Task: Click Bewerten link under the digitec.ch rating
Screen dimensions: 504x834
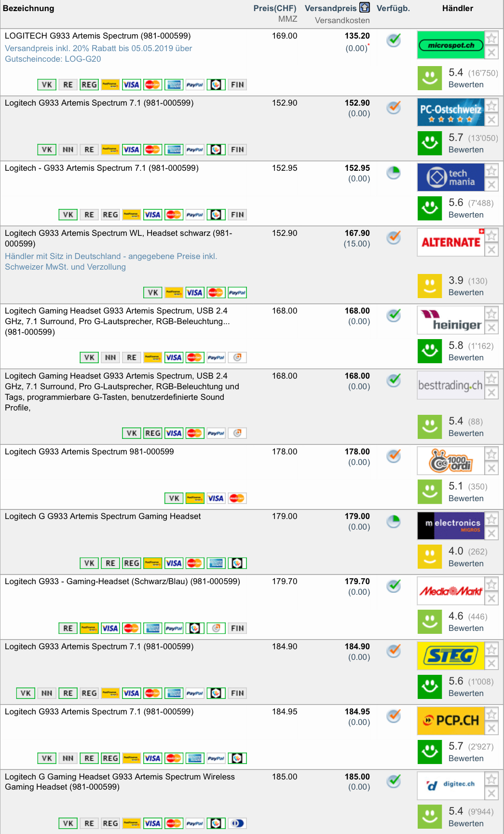Action: click(x=465, y=823)
